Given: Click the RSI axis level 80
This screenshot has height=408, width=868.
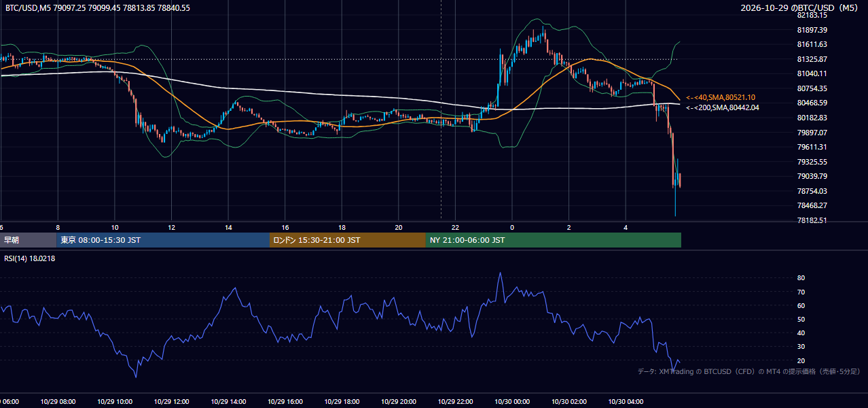Looking at the screenshot, I should point(801,278).
